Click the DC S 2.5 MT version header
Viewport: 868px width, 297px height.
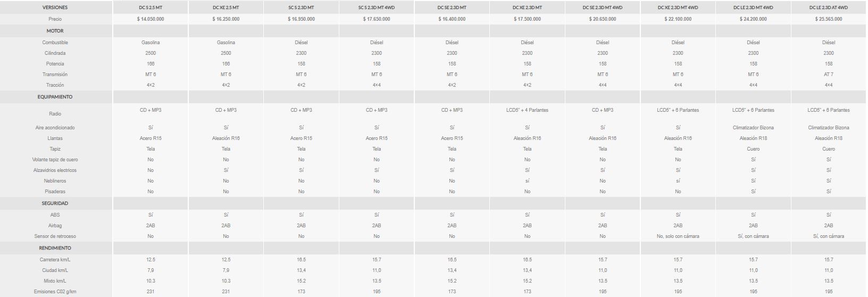pyautogui.click(x=151, y=7)
